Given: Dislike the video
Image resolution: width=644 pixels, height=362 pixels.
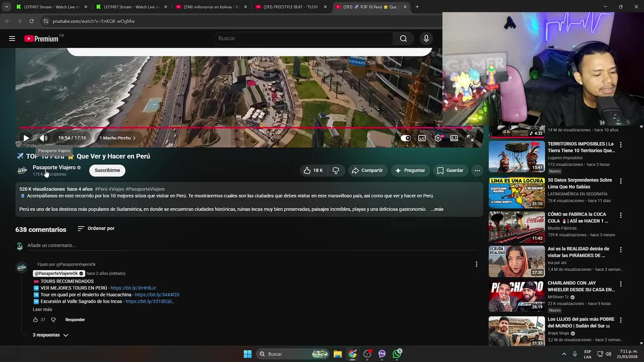Looking at the screenshot, I should 336,170.
